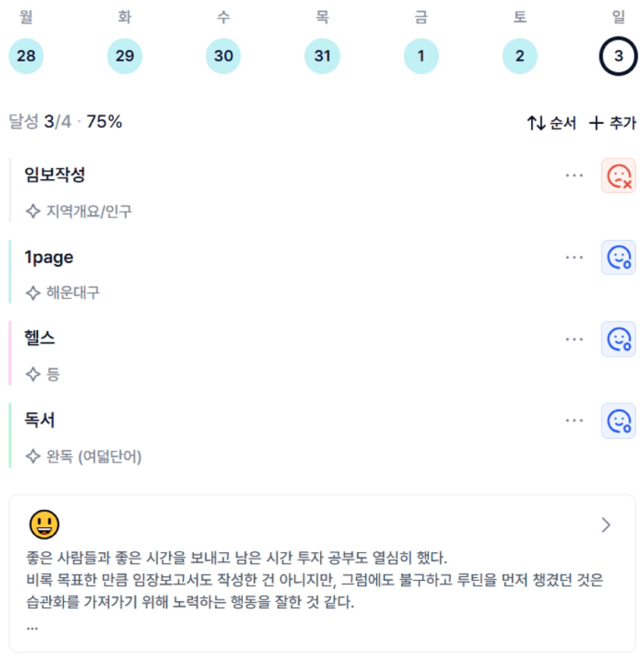Click the green color bar beside 독서
Viewport: 644px width, 658px height.
click(10, 435)
